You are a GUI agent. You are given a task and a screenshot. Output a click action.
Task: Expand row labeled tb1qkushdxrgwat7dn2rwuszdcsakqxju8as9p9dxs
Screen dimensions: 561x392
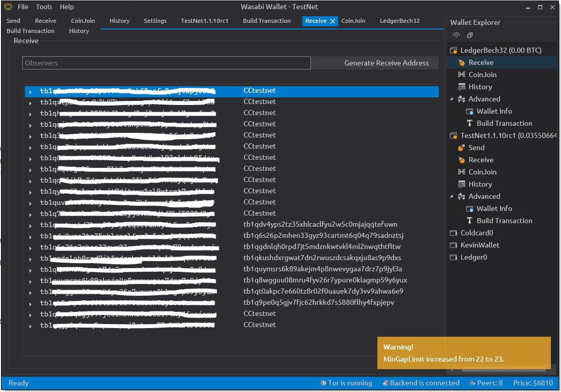tap(30, 259)
